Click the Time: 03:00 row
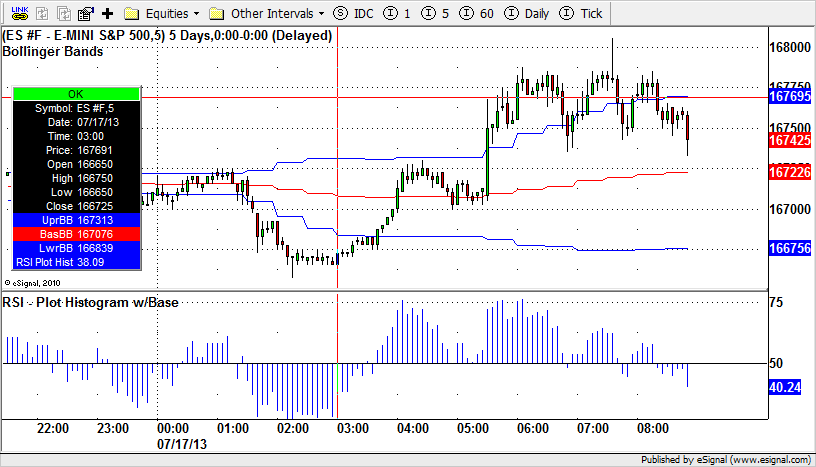 76,136
